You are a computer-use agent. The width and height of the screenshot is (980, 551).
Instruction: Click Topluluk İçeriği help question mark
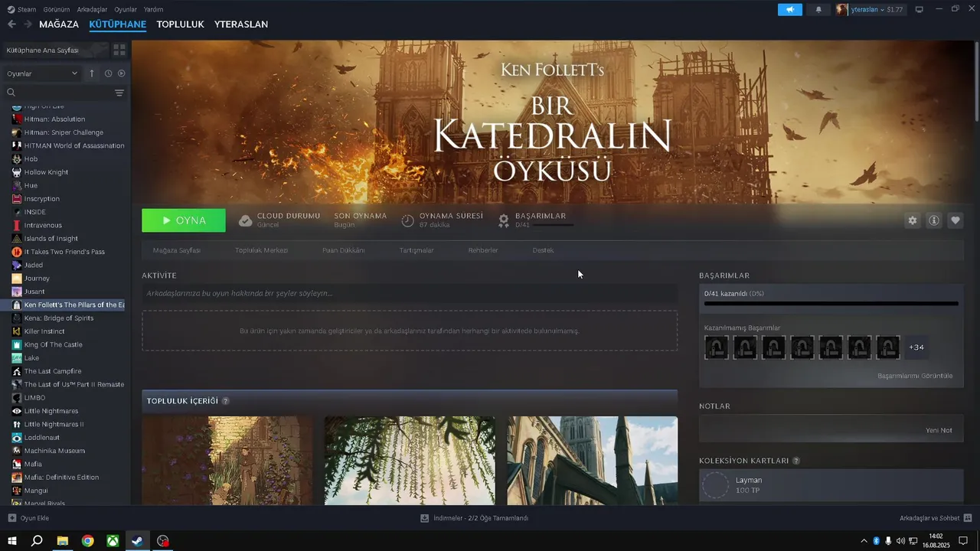coord(226,401)
